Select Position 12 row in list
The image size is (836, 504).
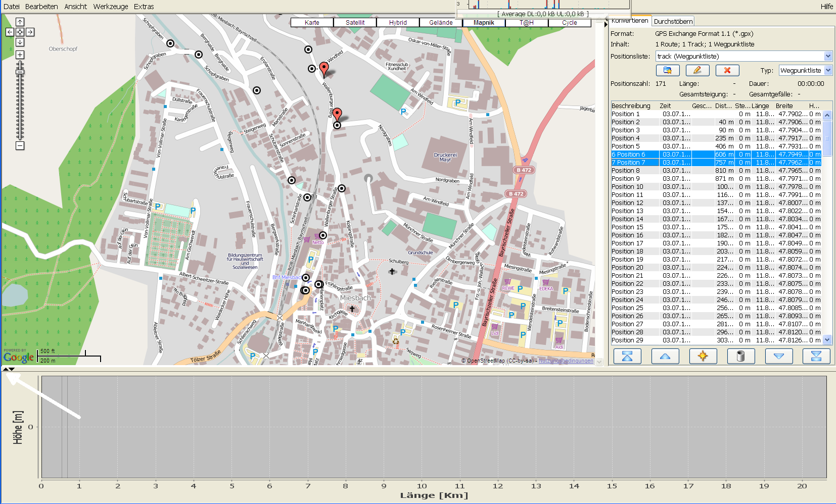pos(627,203)
